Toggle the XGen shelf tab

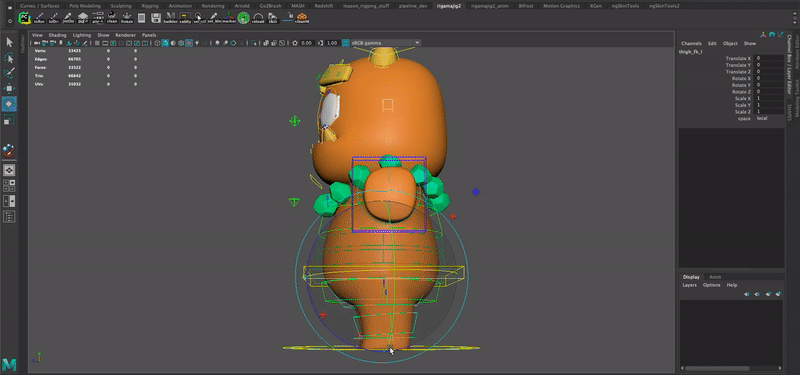click(x=595, y=6)
